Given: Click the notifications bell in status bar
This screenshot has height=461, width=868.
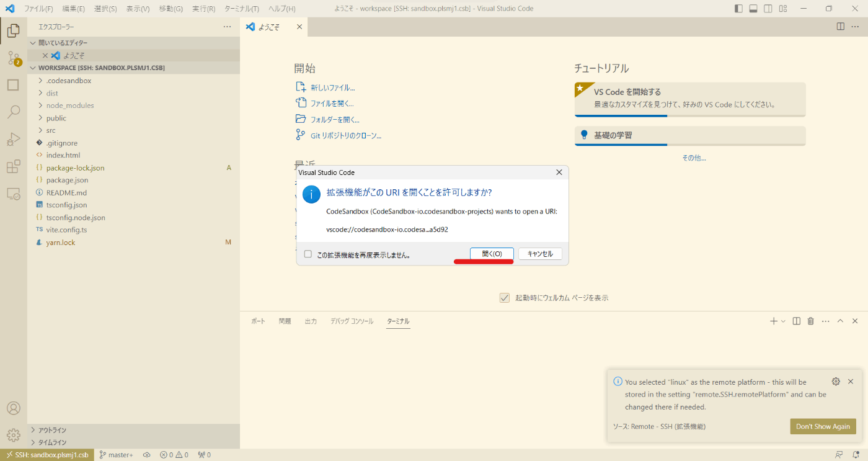Looking at the screenshot, I should tap(856, 455).
